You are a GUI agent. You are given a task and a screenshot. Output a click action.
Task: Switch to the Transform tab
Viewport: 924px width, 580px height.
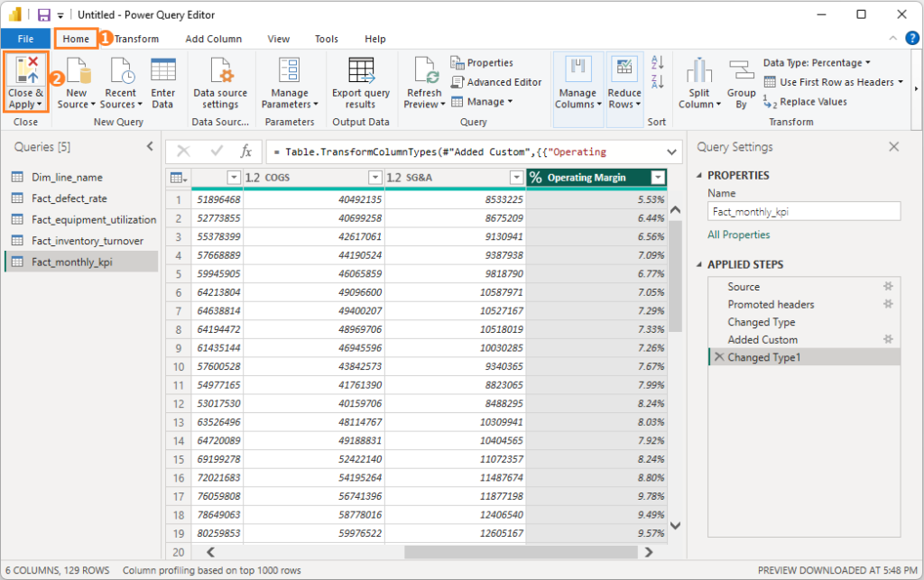tap(137, 38)
